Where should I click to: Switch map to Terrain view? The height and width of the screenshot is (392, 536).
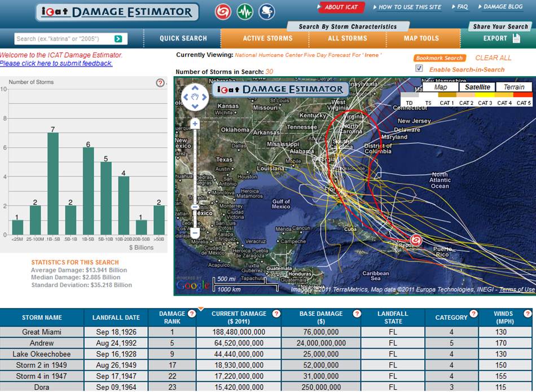click(x=514, y=87)
